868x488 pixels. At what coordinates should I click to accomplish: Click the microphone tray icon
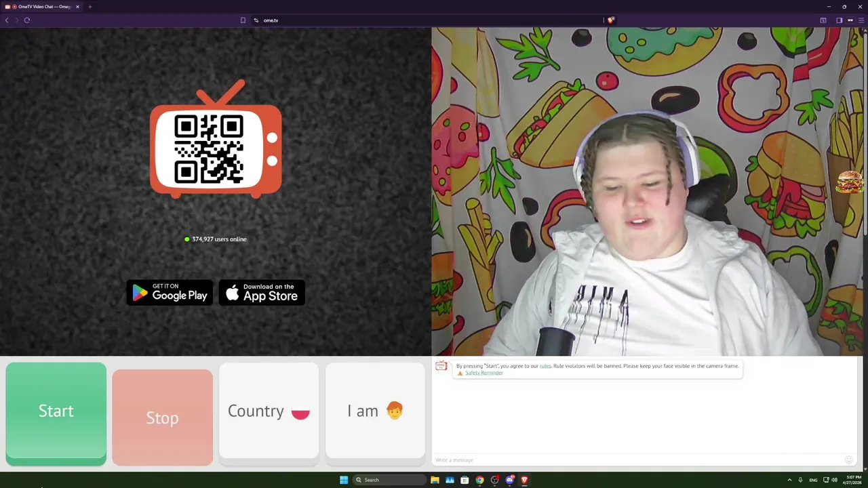(800, 480)
